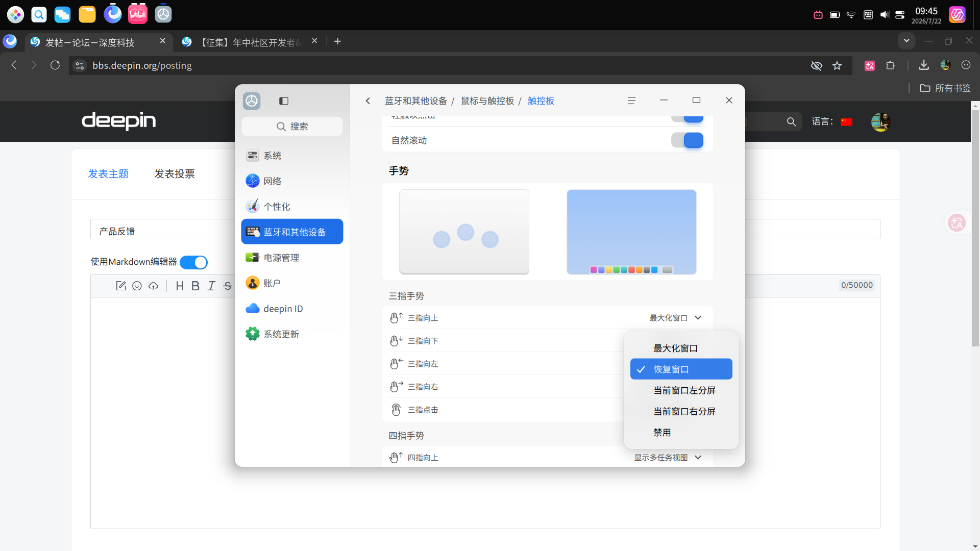Open the settings hamburger menu

(x=631, y=101)
